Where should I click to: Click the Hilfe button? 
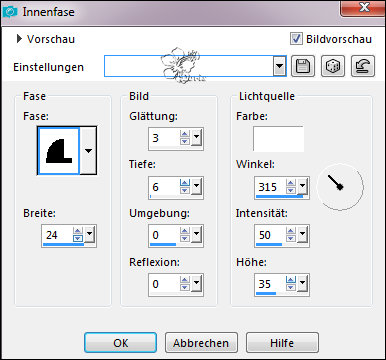[282, 343]
